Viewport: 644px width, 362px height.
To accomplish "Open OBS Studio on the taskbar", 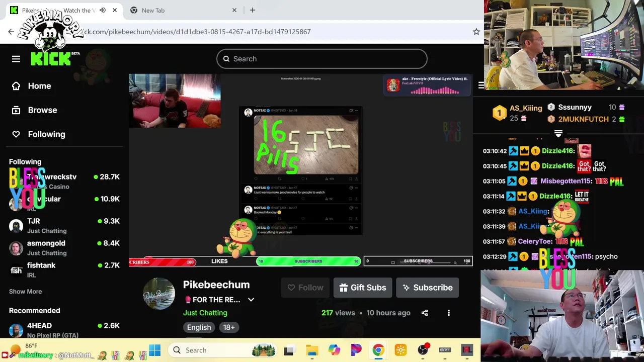I will (423, 350).
